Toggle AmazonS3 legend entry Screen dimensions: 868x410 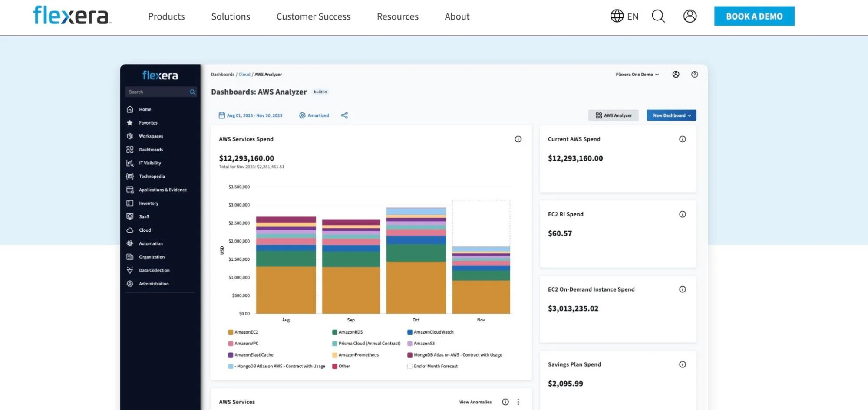421,344
